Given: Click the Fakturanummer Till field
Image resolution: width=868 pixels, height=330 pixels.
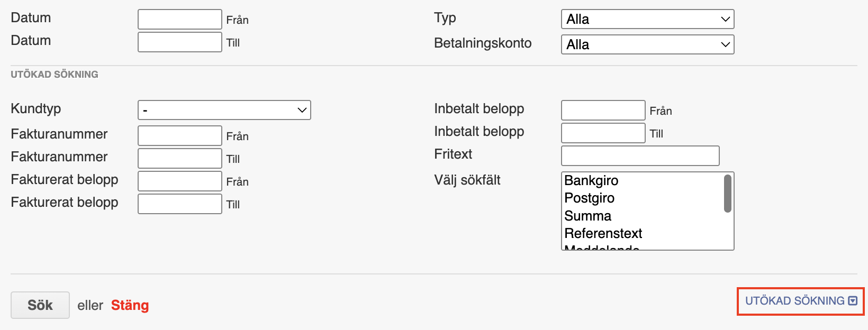Looking at the screenshot, I should (x=180, y=159).
